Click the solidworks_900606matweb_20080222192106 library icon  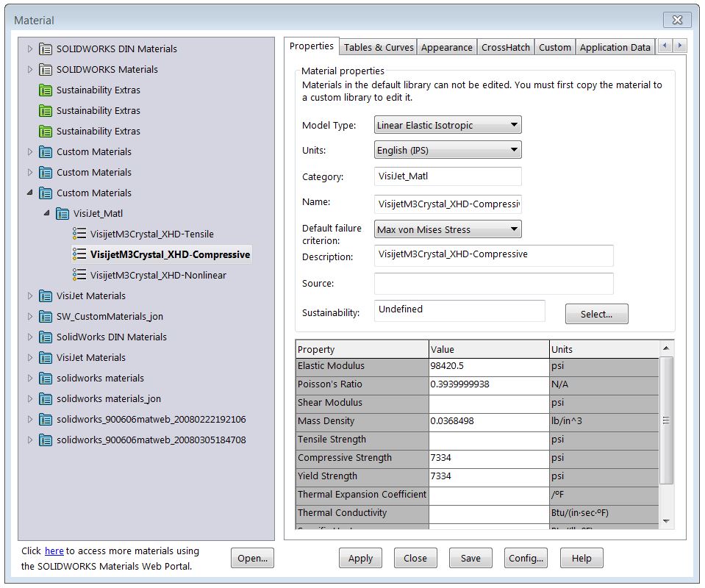pyautogui.click(x=46, y=420)
